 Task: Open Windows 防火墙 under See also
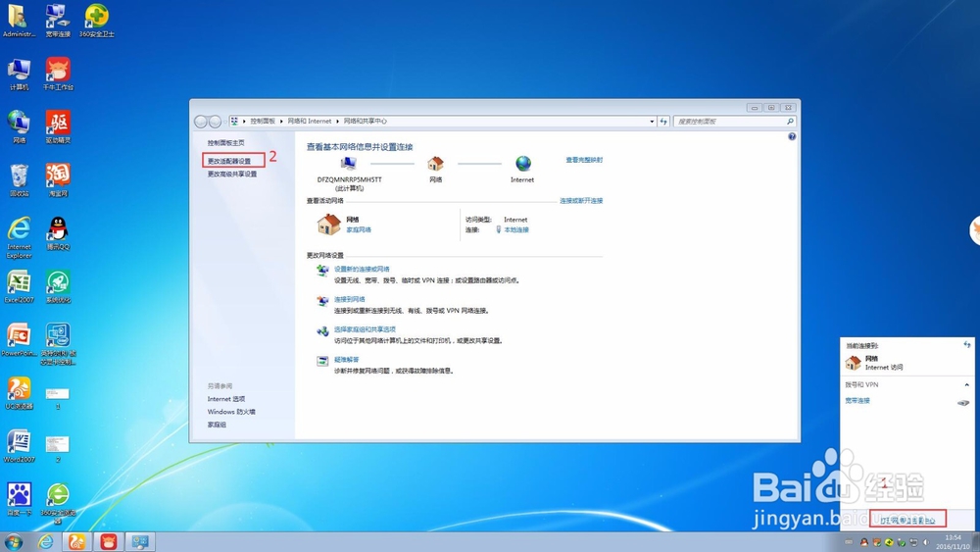coord(231,412)
